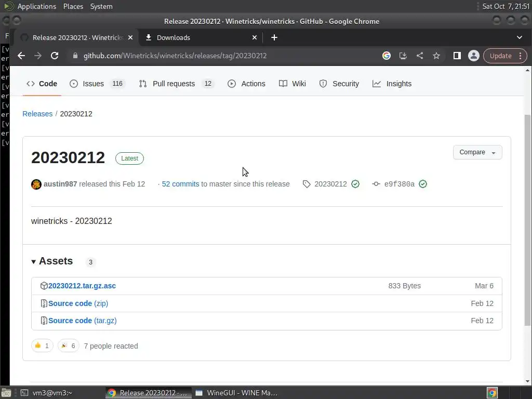The image size is (532, 399).
Task: Click file icon beside Source code (tar.gz)
Action: 44,321
